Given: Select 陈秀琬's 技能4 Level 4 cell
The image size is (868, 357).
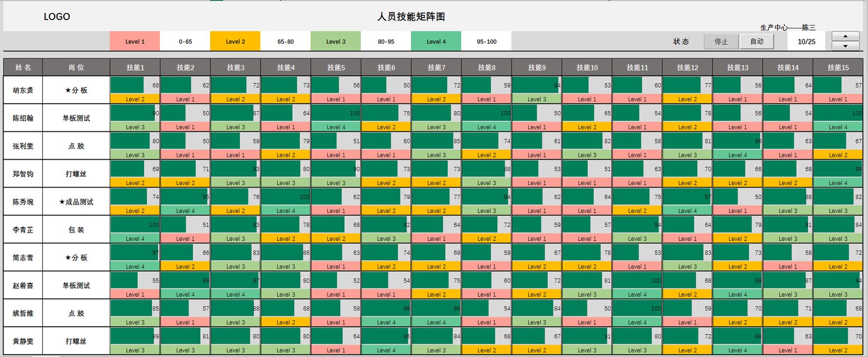Looking at the screenshot, I should click(x=286, y=211).
